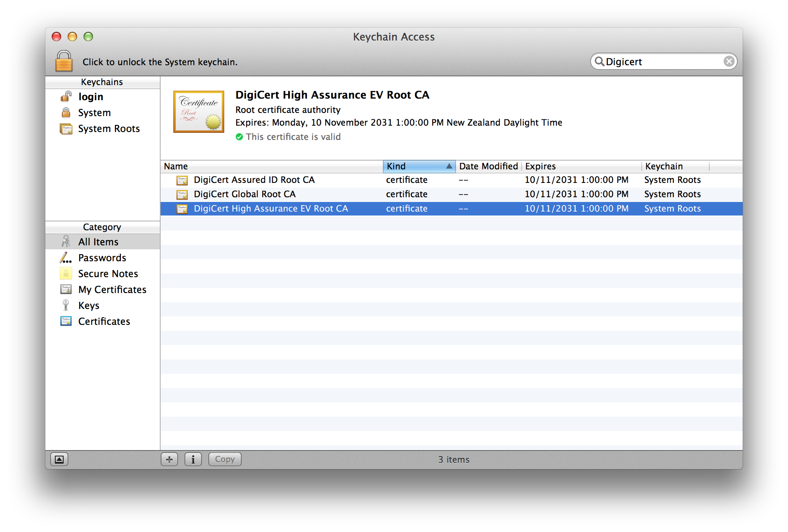788x532 pixels.
Task: Open item info with the i button
Action: pos(193,459)
